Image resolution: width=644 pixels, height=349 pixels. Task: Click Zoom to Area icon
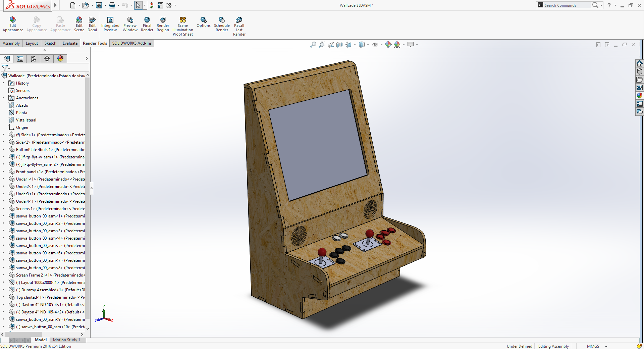tap(322, 45)
